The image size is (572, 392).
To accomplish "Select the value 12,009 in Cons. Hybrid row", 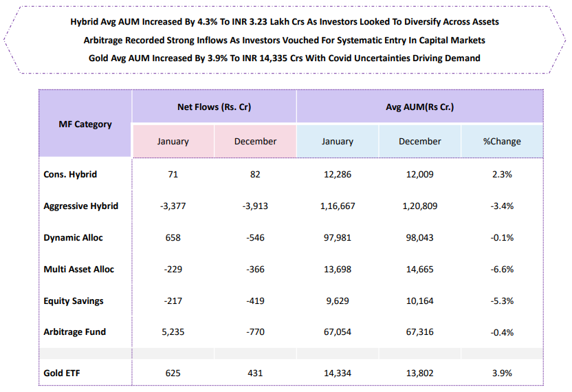I will [x=420, y=175].
